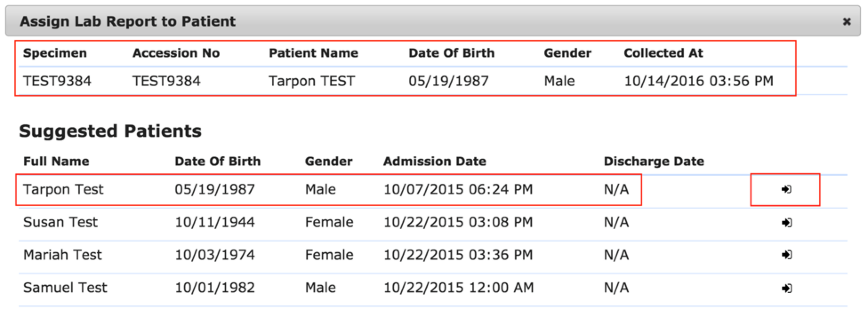868x309 pixels.
Task: Click the Mariah Test patient entry
Action: pyautogui.click(x=62, y=255)
